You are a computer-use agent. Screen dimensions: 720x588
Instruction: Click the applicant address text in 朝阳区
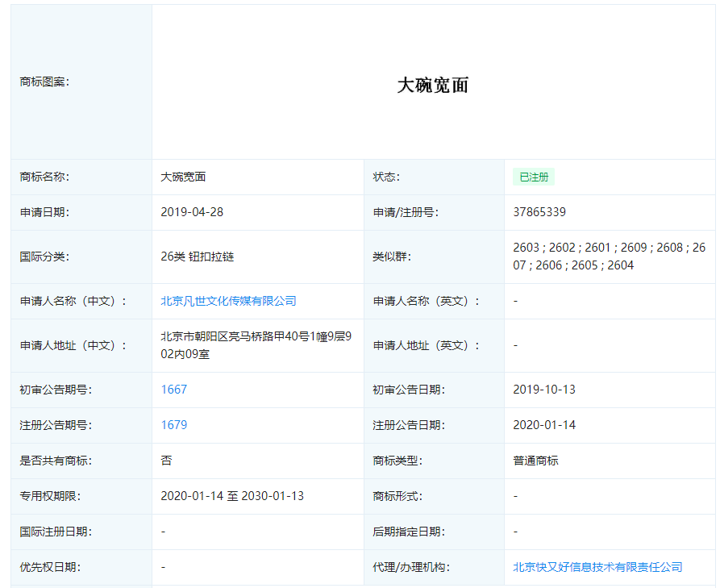click(256, 345)
